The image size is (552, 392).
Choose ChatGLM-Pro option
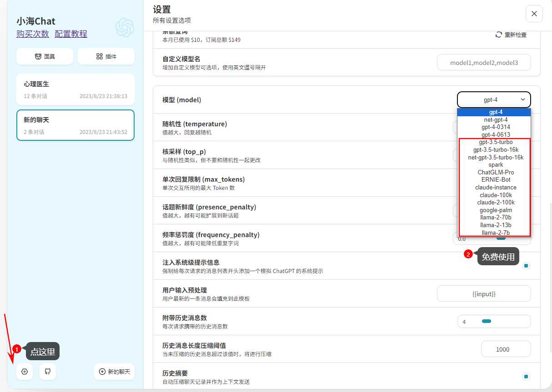click(x=494, y=172)
